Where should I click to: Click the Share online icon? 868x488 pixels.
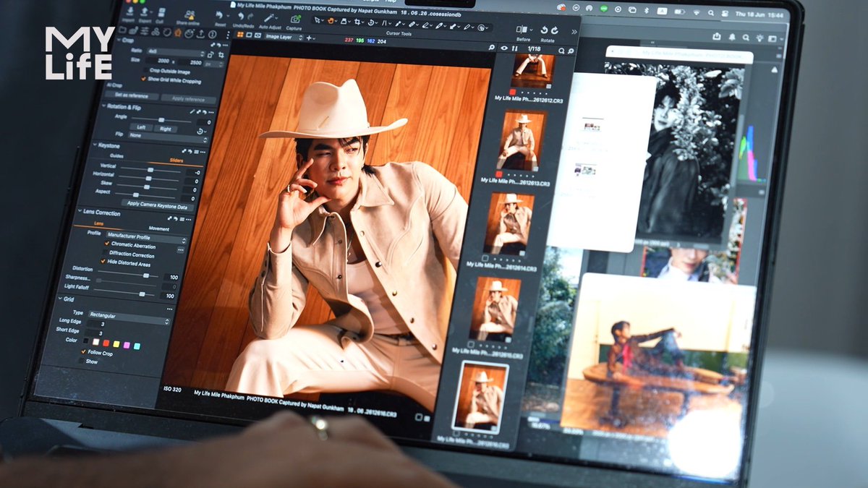click(x=190, y=15)
